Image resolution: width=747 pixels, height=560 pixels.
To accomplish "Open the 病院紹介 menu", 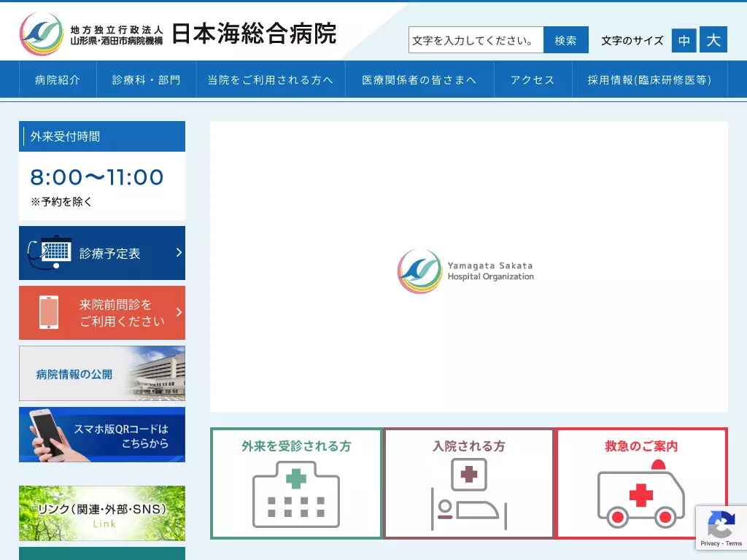I will pos(58,79).
